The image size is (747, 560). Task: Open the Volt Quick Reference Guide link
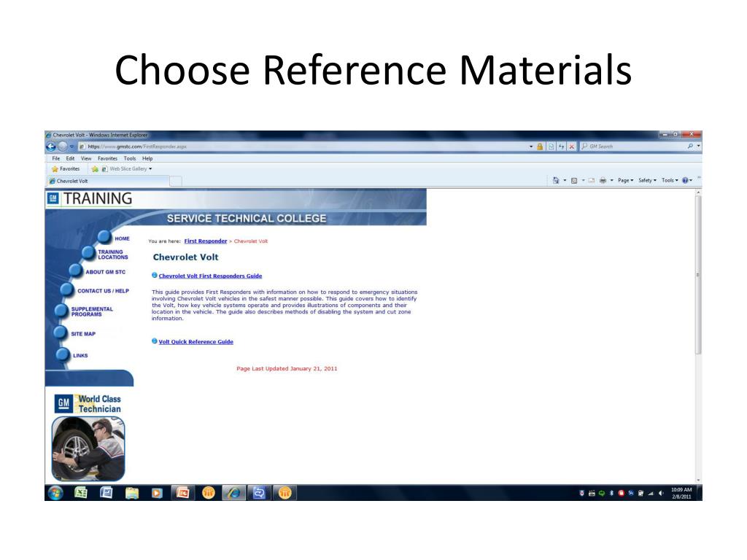pyautogui.click(x=196, y=342)
